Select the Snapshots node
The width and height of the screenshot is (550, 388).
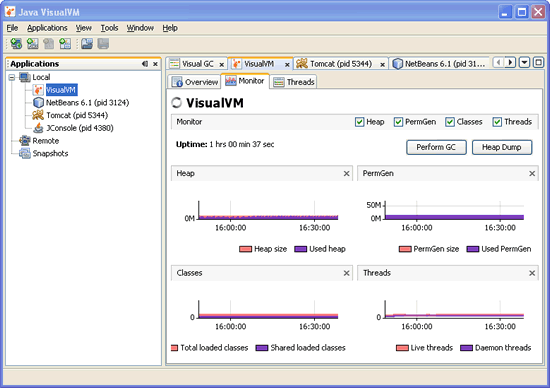click(x=50, y=153)
